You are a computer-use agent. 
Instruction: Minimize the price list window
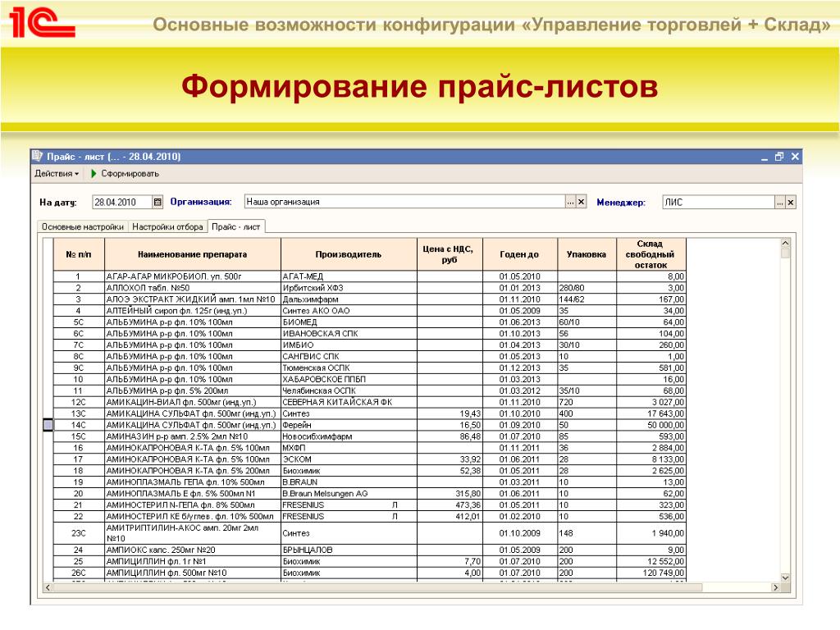[765, 157]
